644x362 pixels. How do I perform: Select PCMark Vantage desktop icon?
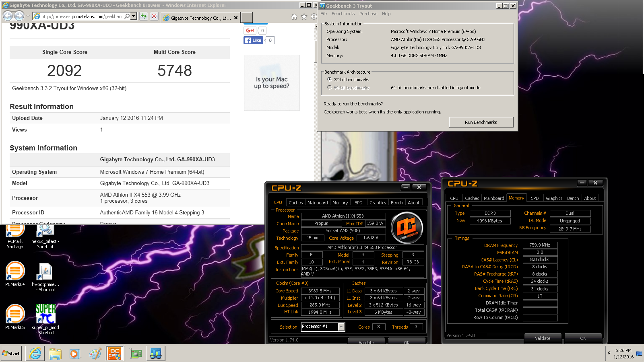tap(15, 237)
